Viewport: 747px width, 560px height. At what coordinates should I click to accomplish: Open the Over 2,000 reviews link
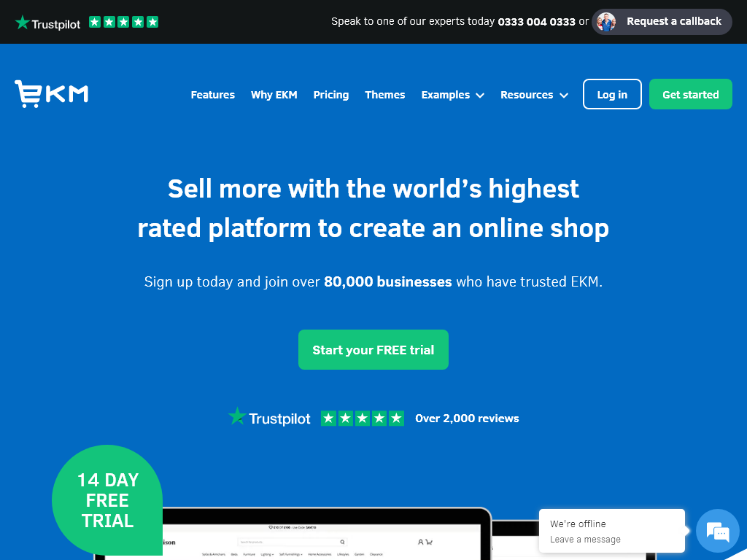pyautogui.click(x=467, y=418)
